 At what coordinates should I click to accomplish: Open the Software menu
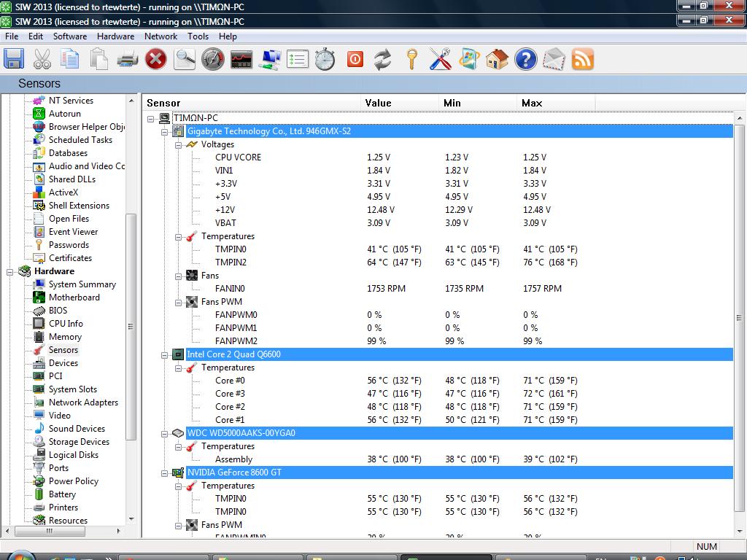(x=70, y=36)
